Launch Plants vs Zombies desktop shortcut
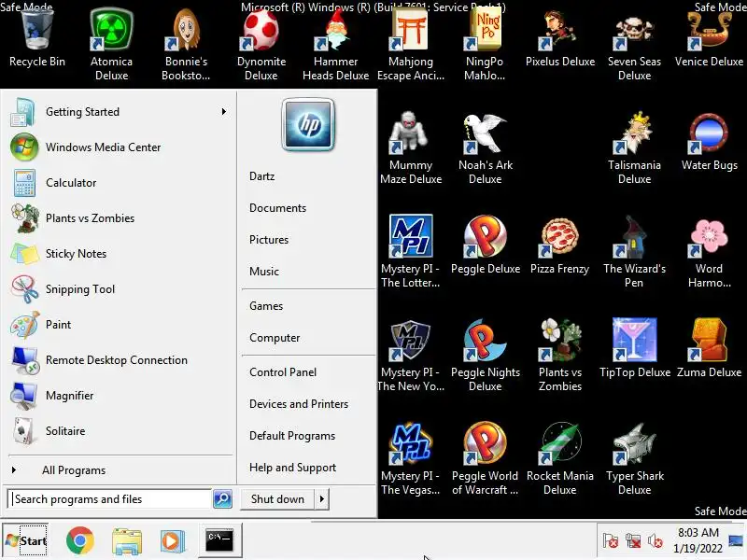Viewport: 747px width, 560px height. pos(559,356)
